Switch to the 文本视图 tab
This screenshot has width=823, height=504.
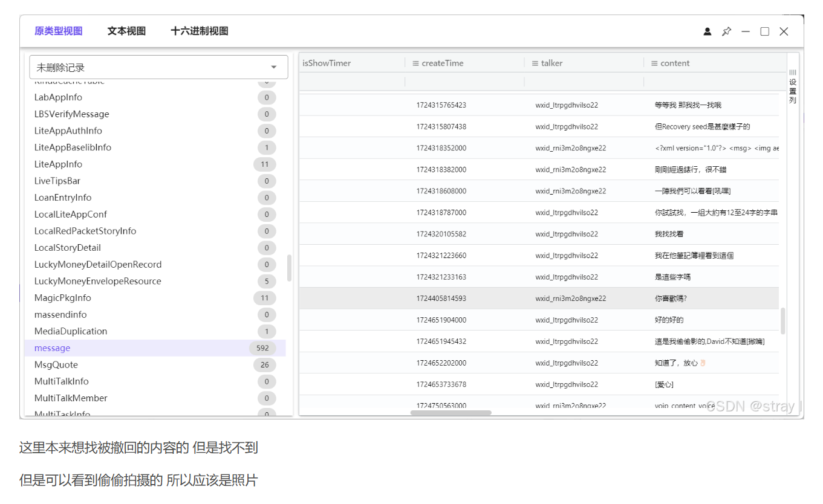(x=126, y=31)
